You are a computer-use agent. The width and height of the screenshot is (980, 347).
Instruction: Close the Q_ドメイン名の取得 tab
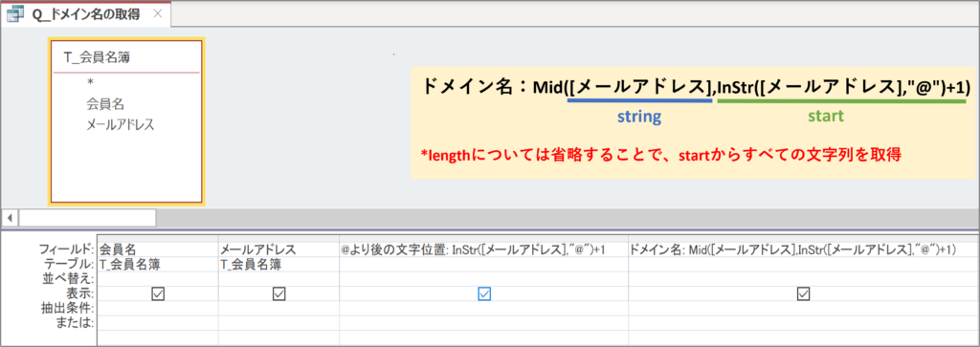pos(158,14)
